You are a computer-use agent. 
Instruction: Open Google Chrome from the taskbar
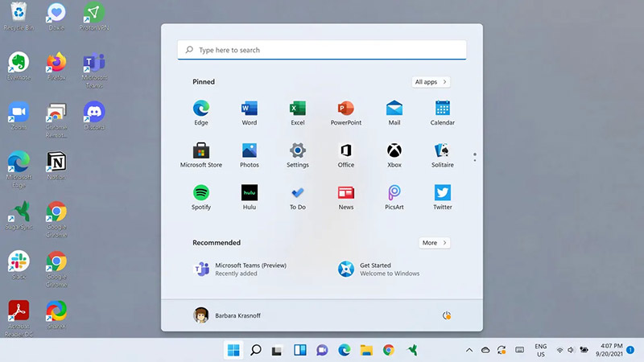tap(389, 350)
